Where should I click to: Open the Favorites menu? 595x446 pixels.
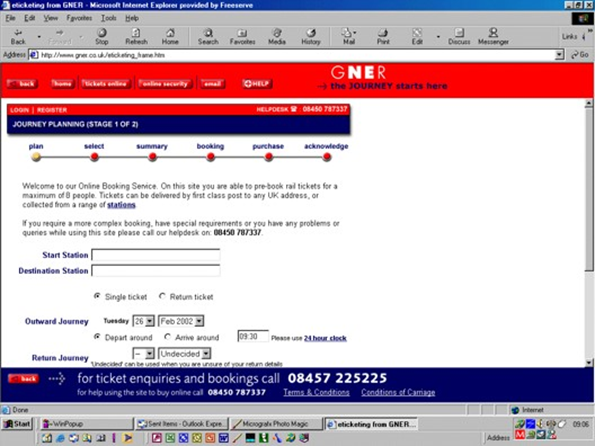pyautogui.click(x=79, y=18)
